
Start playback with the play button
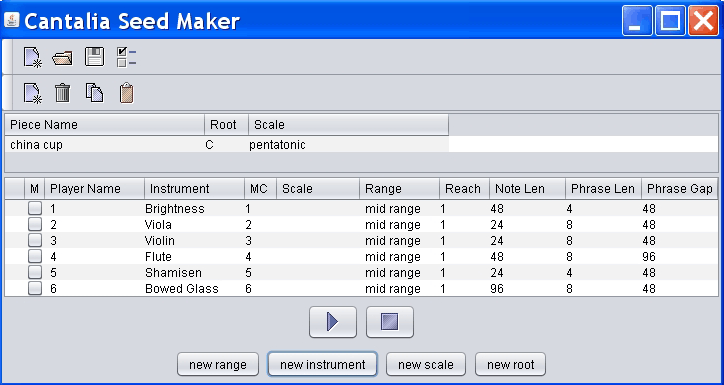pos(333,322)
